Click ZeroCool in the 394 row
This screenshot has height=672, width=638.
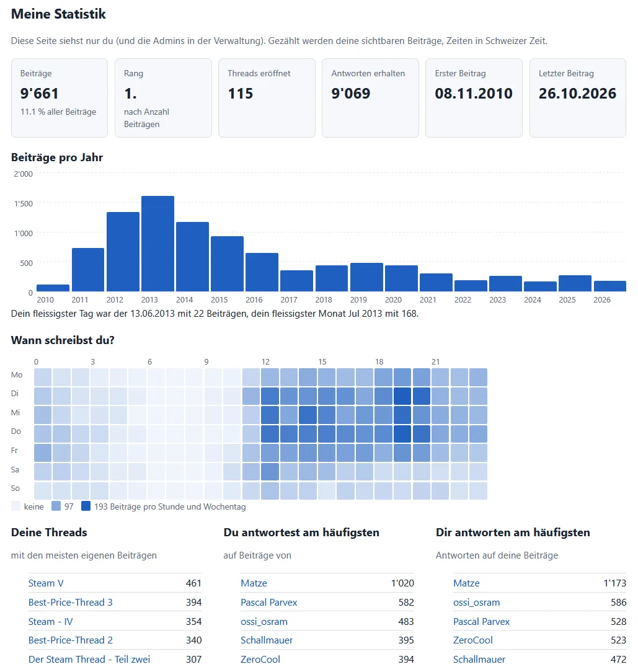[260, 659]
